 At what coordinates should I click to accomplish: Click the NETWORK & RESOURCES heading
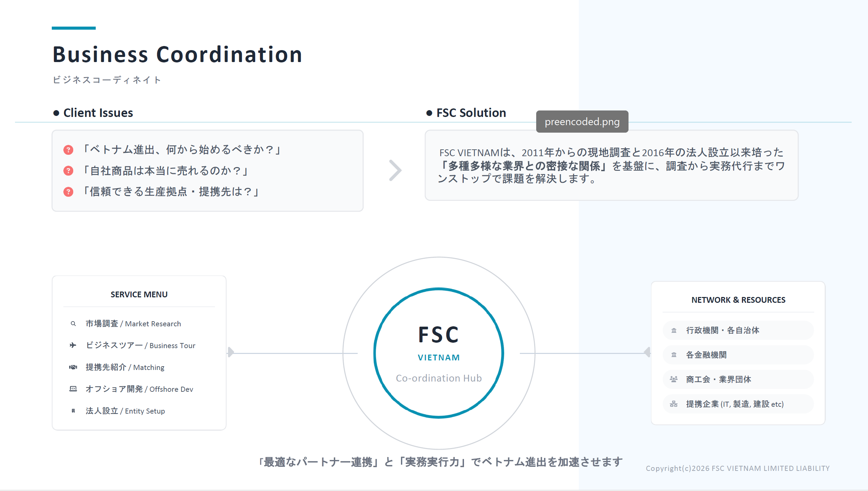pyautogui.click(x=738, y=300)
